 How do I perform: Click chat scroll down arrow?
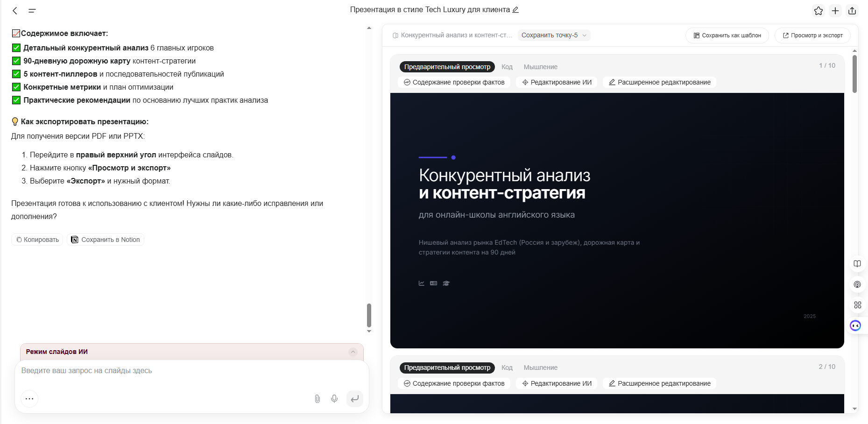369,332
